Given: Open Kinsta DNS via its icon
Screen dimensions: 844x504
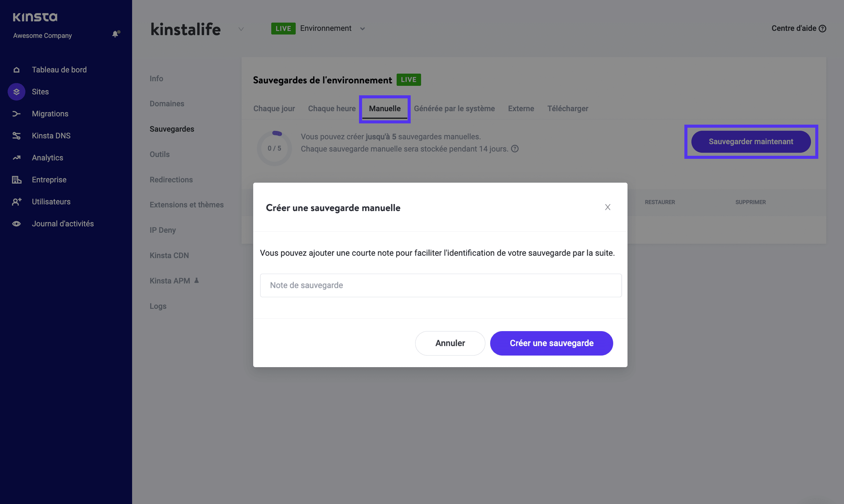Looking at the screenshot, I should [x=16, y=136].
